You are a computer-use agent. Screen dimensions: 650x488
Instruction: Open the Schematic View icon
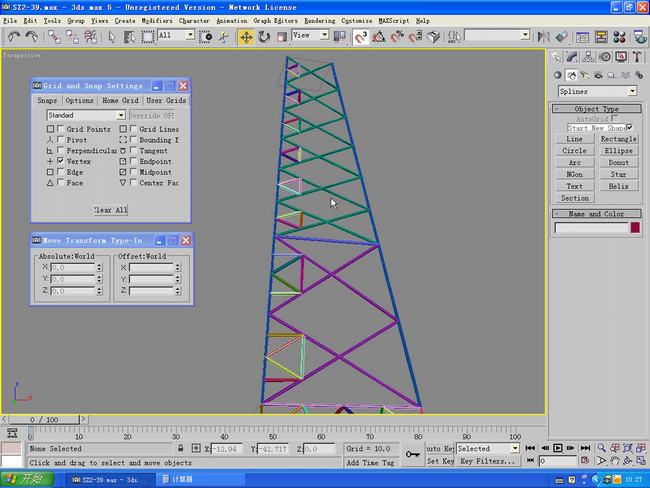pyautogui.click(x=601, y=37)
